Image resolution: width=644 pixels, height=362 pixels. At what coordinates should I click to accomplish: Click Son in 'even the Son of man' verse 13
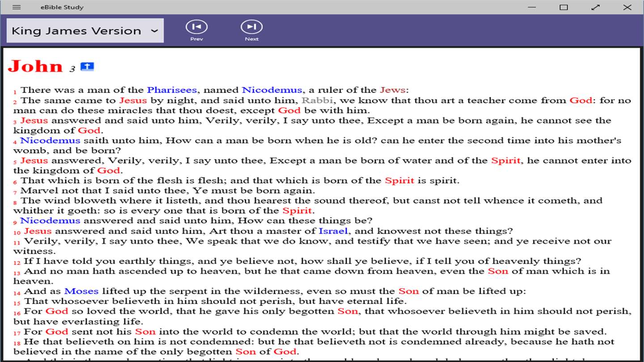pyautogui.click(x=498, y=271)
